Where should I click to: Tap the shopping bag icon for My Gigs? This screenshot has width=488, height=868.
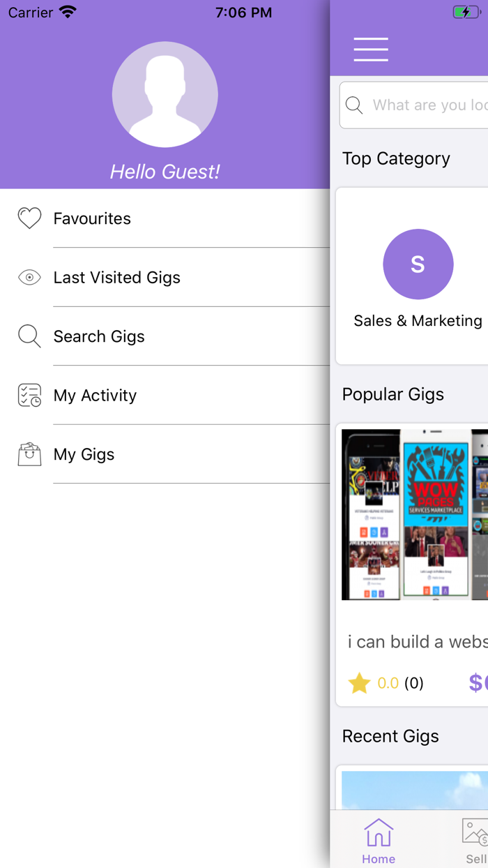29,454
